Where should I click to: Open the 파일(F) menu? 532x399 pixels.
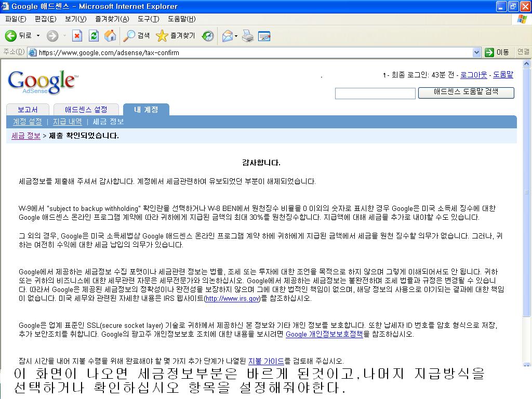click(16, 19)
